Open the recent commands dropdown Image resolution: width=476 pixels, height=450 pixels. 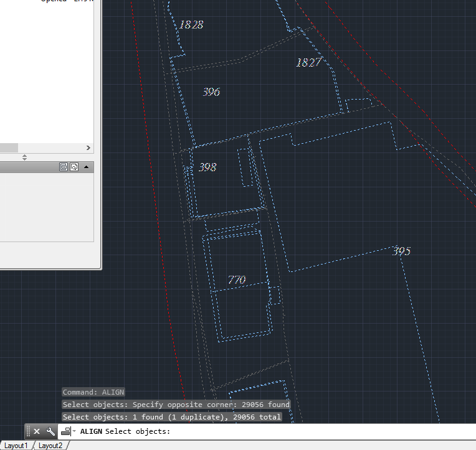[x=67, y=431]
